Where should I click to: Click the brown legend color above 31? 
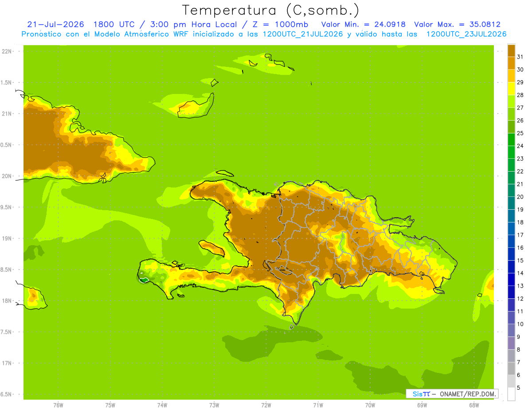pyautogui.click(x=511, y=51)
